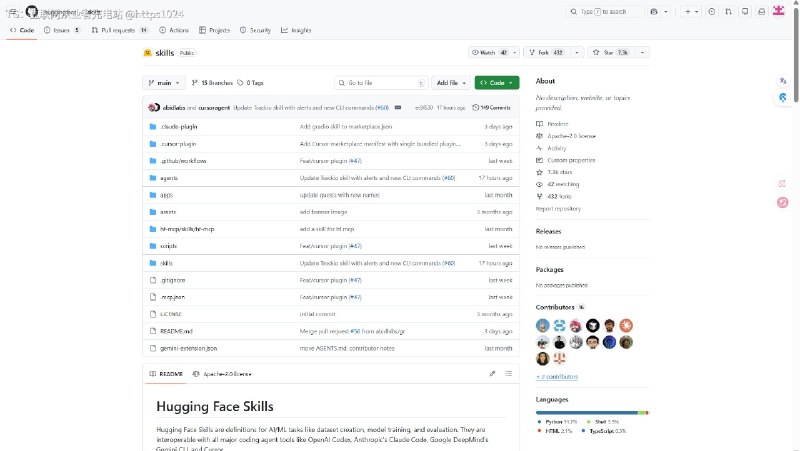Click the skills folder icon
This screenshot has height=451, width=800.
coord(153,263)
